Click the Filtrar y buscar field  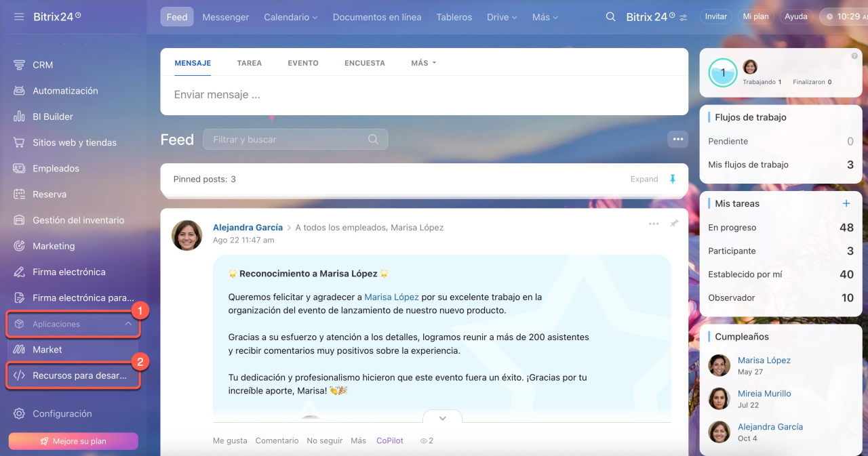288,140
